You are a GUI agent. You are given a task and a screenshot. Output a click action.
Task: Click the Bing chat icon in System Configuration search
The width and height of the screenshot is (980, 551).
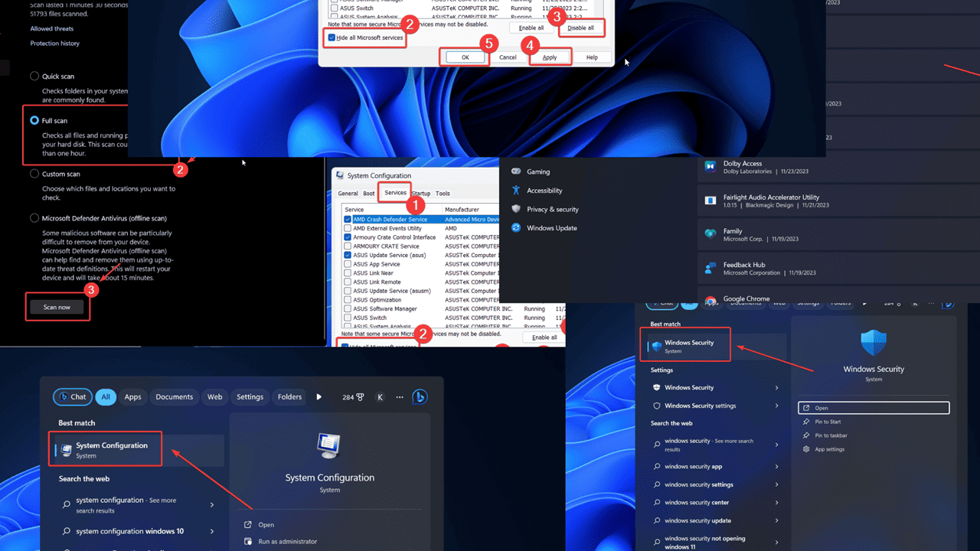click(x=419, y=396)
